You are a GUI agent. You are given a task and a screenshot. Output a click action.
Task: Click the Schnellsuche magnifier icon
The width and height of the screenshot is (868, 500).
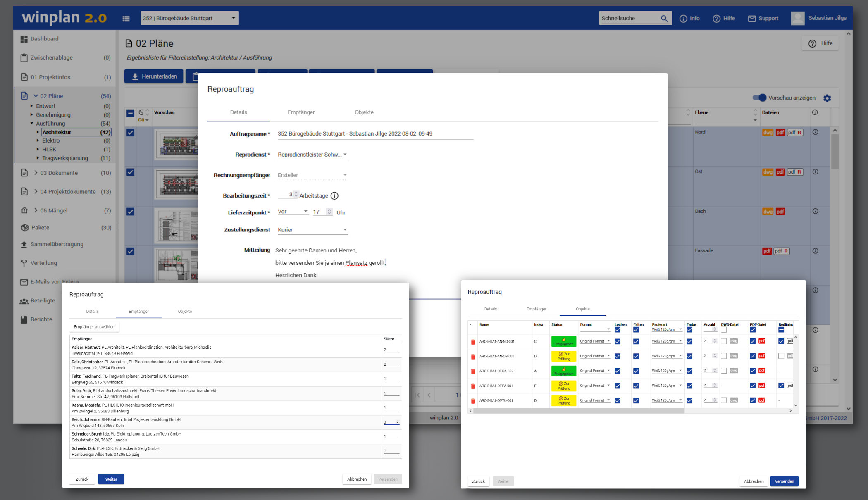664,18
